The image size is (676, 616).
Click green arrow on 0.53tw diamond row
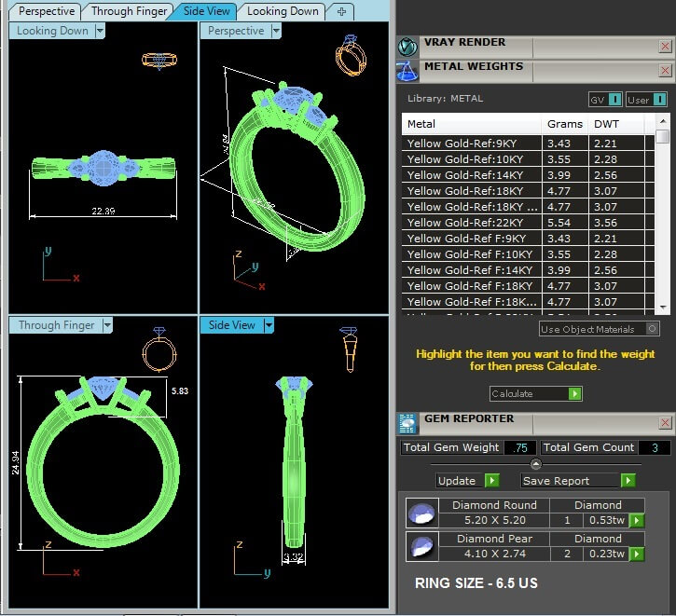click(638, 521)
